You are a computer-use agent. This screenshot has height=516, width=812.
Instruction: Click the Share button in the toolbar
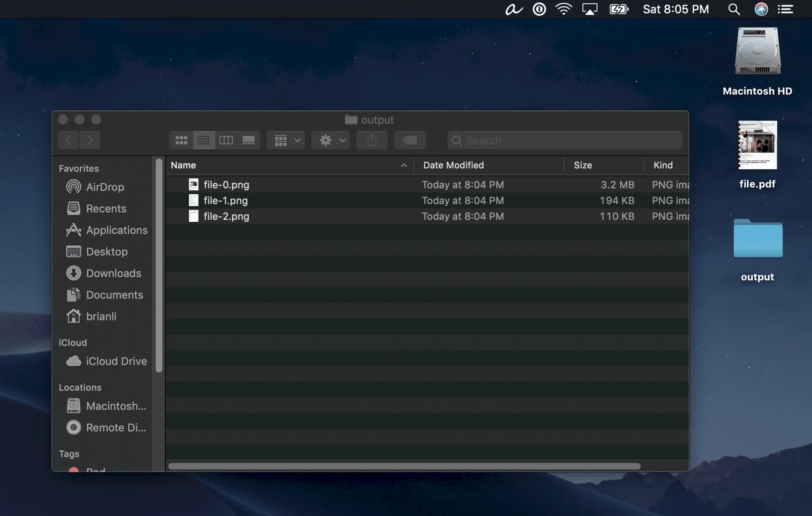(372, 140)
